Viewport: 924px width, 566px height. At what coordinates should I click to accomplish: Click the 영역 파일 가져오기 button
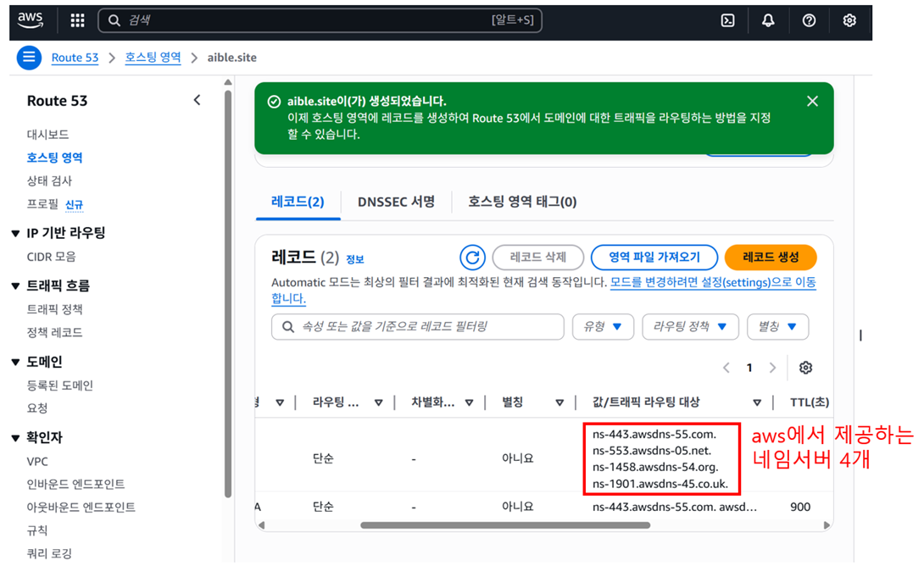[654, 258]
